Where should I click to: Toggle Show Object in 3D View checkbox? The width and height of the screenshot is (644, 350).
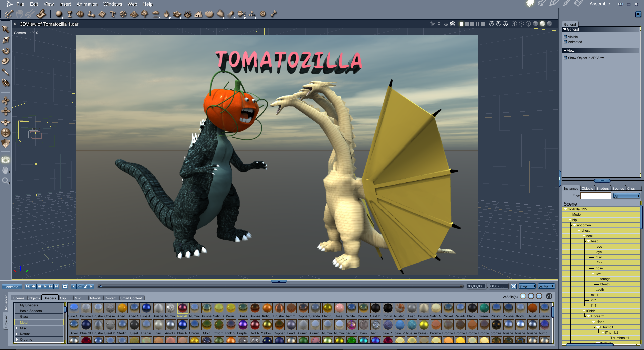(x=566, y=57)
